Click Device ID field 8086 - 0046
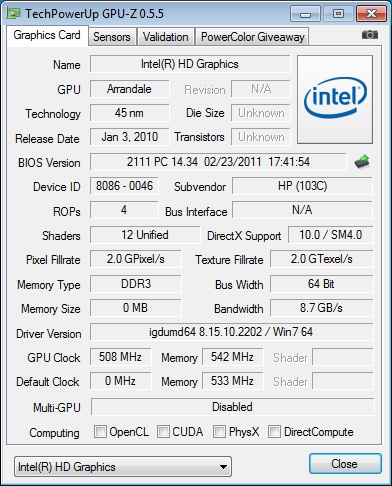This screenshot has width=392, height=486. (124, 186)
